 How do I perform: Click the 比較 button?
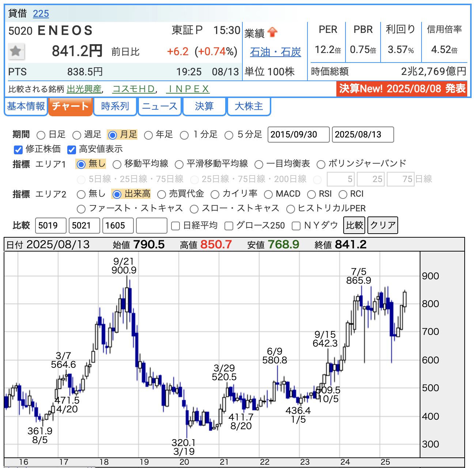(355, 225)
